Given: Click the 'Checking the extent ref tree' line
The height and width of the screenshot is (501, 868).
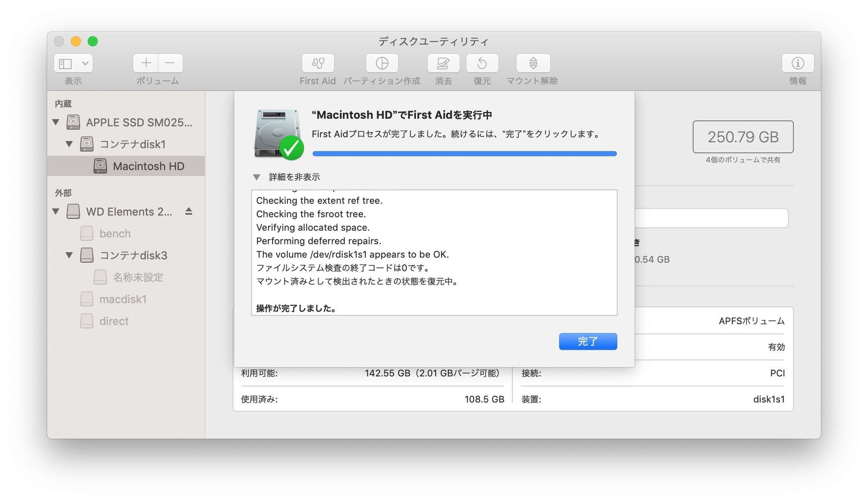Looking at the screenshot, I should [319, 201].
